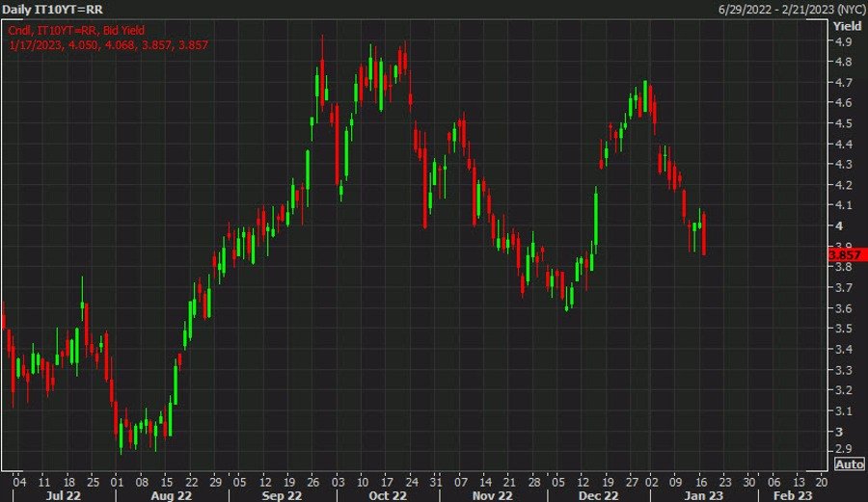This screenshot has height=502, width=868.
Task: Click the Nov 22 month label
Action: pyautogui.click(x=491, y=494)
